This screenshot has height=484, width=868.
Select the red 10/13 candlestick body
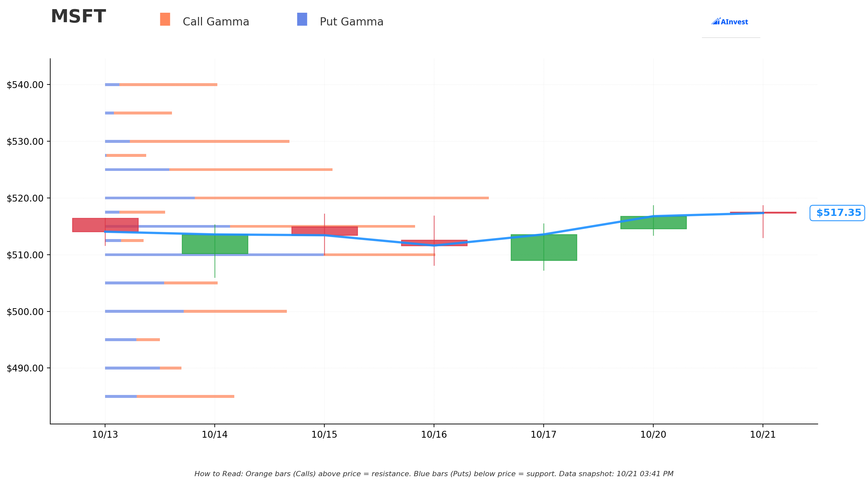point(105,225)
